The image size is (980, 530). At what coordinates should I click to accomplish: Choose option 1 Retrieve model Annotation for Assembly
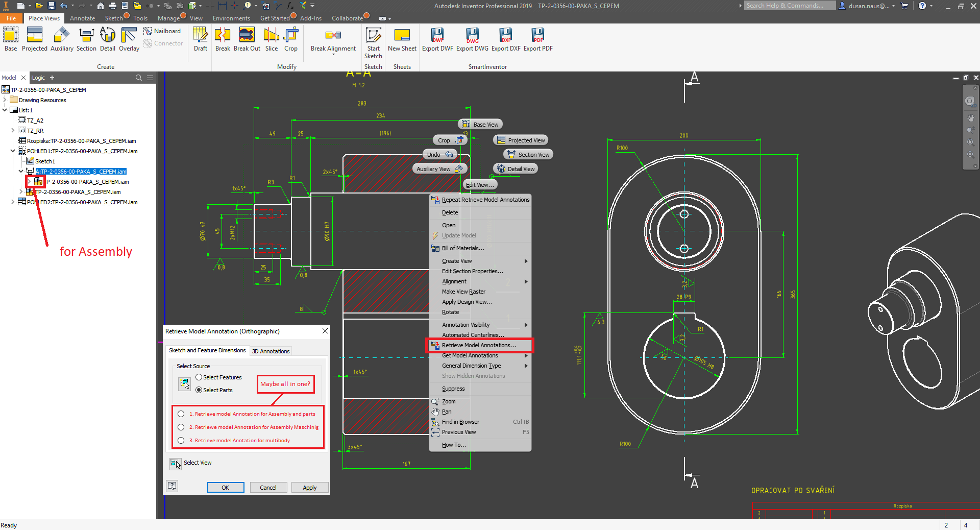click(181, 414)
